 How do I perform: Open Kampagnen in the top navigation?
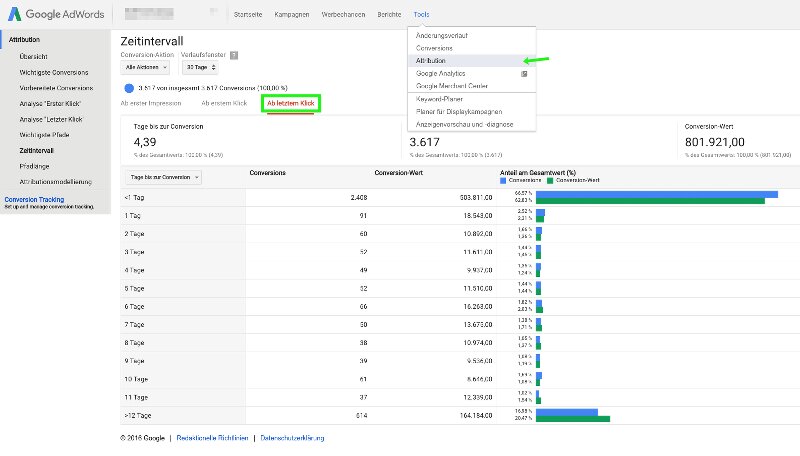point(289,16)
